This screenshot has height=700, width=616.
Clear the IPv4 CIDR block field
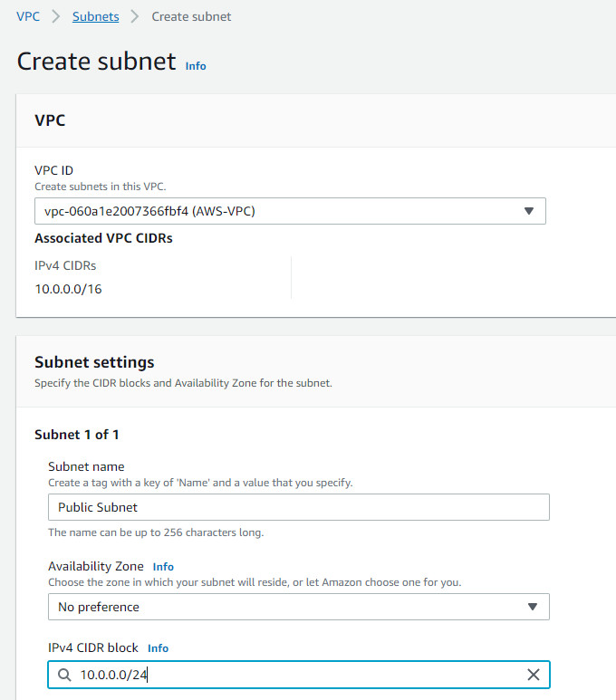point(533,675)
